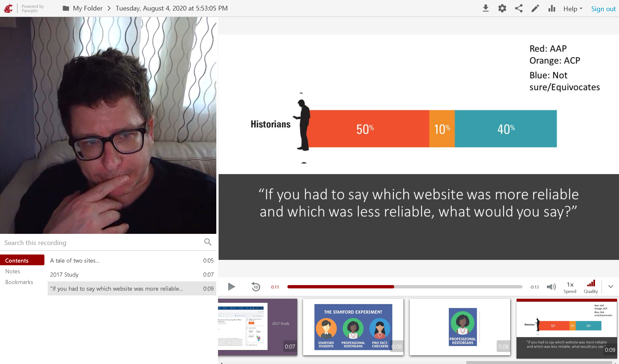
Task: Switch to the Bookmarks tab
Action: 19,282
